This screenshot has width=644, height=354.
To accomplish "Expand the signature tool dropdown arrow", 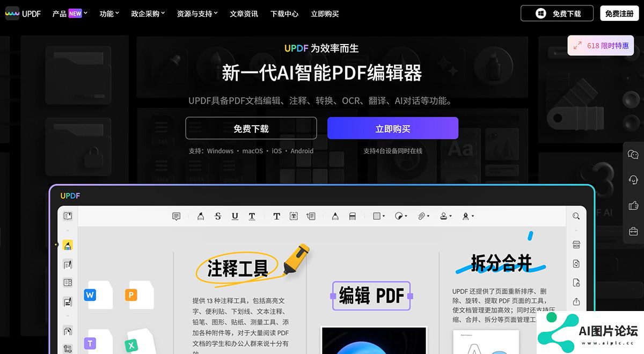I will [472, 216].
